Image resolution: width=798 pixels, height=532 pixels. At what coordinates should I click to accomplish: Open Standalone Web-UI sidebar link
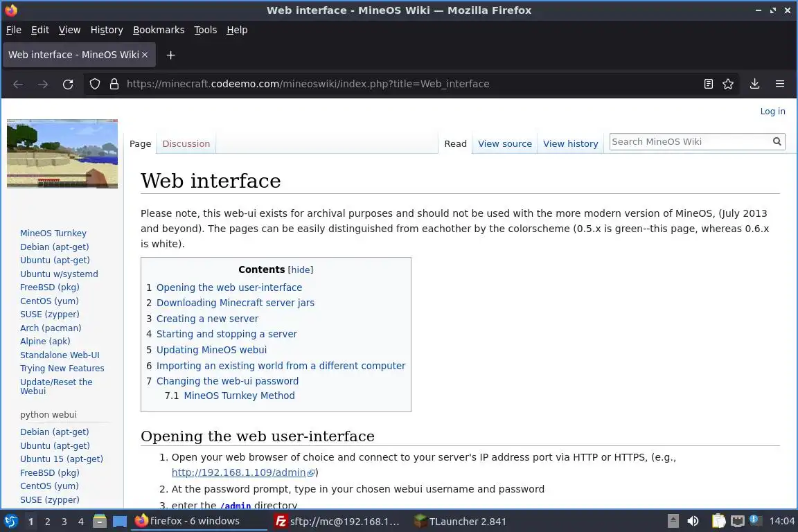[60, 355]
